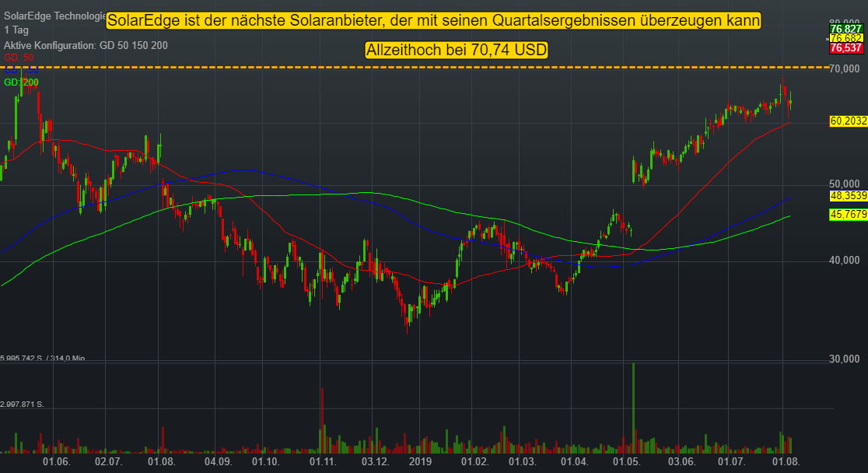
Task: Click the 60,2032 GD 50 value tag
Action: click(849, 121)
